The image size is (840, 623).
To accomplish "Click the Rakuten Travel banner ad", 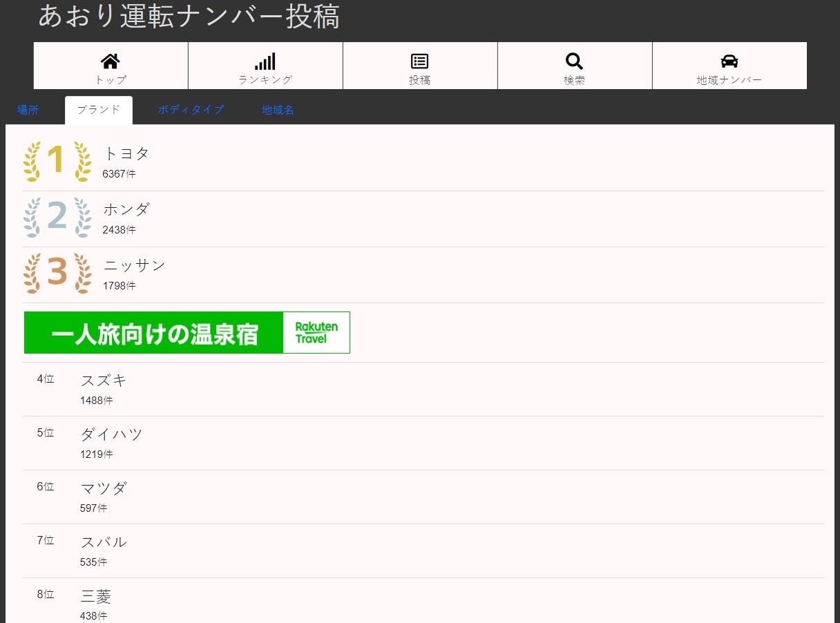I will pyautogui.click(x=187, y=332).
